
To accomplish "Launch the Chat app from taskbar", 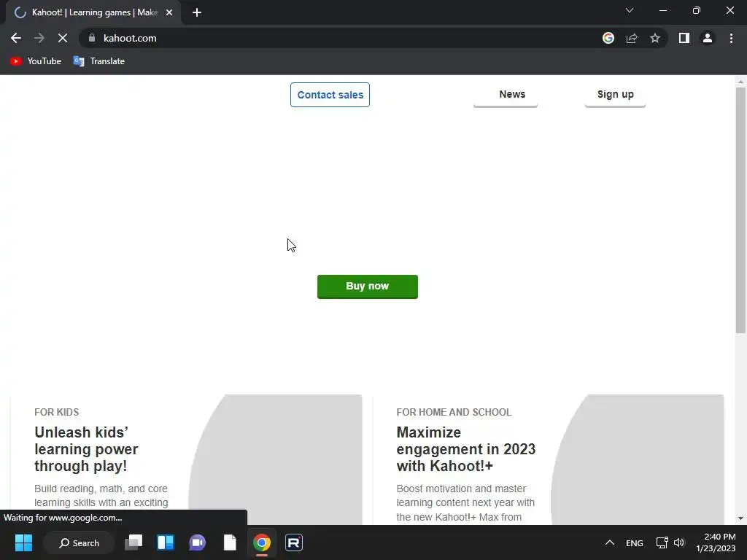I will (x=197, y=542).
